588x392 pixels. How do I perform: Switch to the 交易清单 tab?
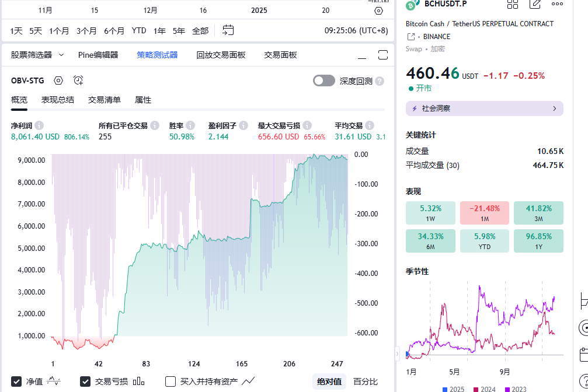coord(105,100)
